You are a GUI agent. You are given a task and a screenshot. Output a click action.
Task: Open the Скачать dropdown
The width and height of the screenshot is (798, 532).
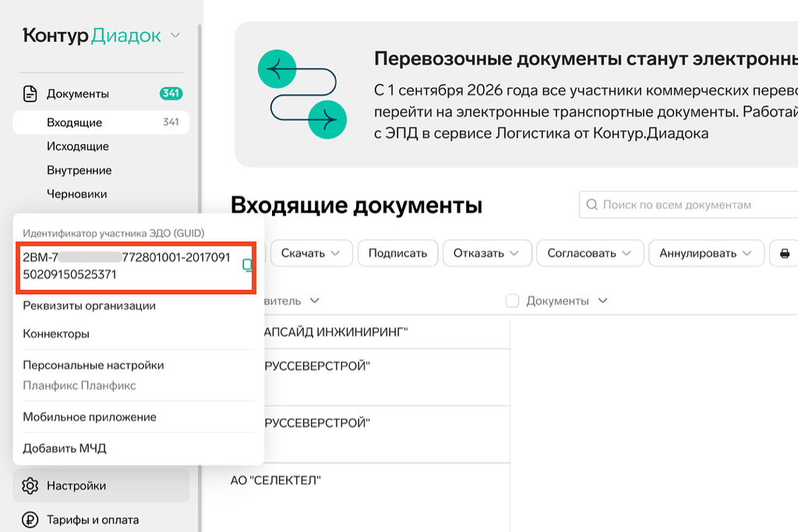pyautogui.click(x=312, y=253)
